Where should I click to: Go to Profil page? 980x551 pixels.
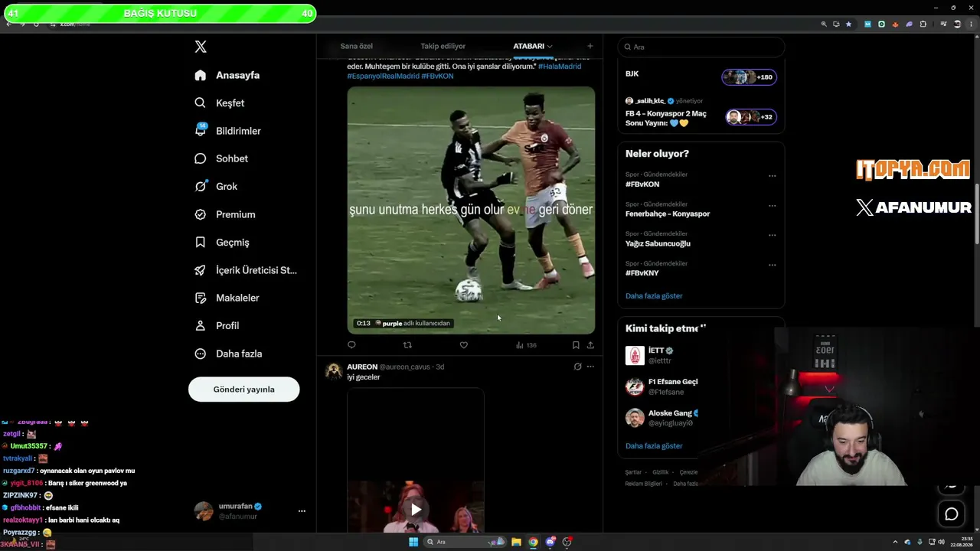point(217,326)
